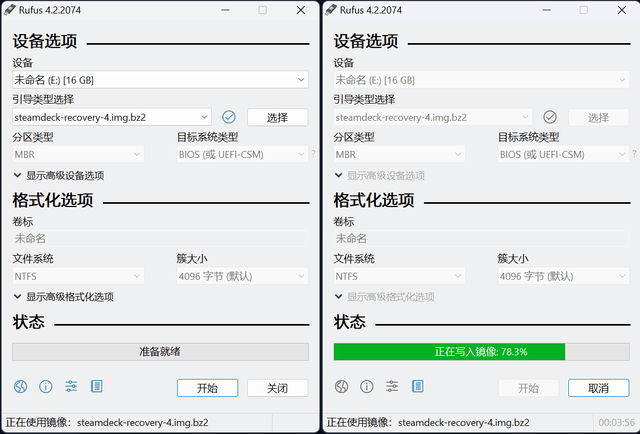The width and height of the screenshot is (640, 434).
Task: Click the checksum checkmark icon in left window
Action: [228, 117]
